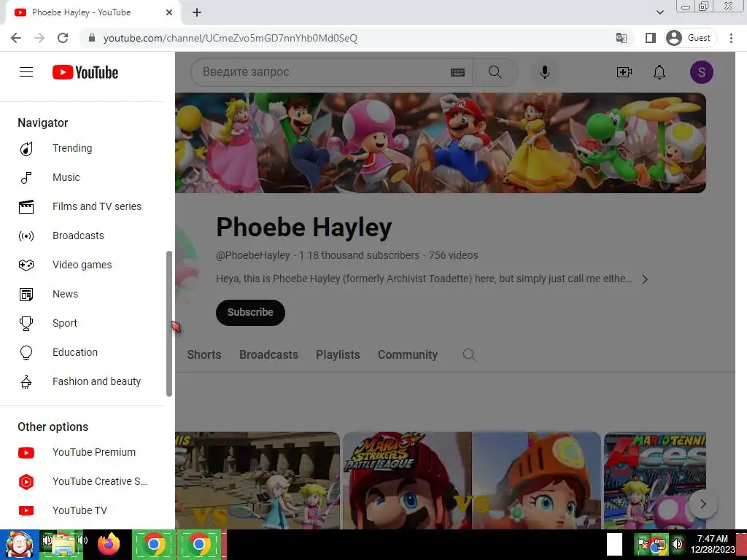The image size is (747, 560).
Task: Click the taskbar clock showing 7:47 AM
Action: (x=713, y=544)
